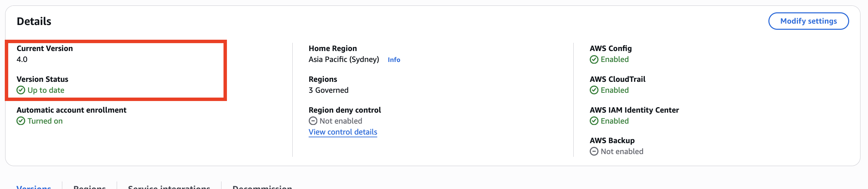
Task: Click the Info link beside Home Region
Action: (x=394, y=60)
